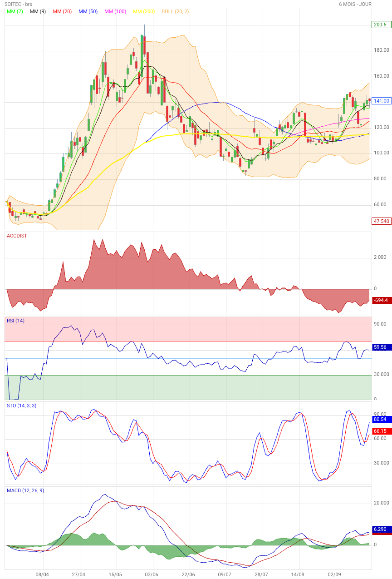Viewport: 392px width, 579px height.
Task: Click the 80.00 price axis label
Action: click(x=380, y=178)
